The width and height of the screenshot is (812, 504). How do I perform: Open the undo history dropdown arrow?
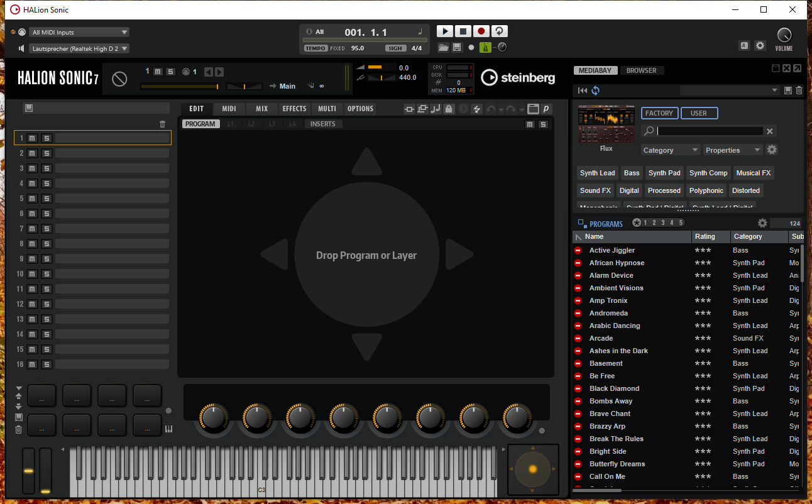[501, 110]
